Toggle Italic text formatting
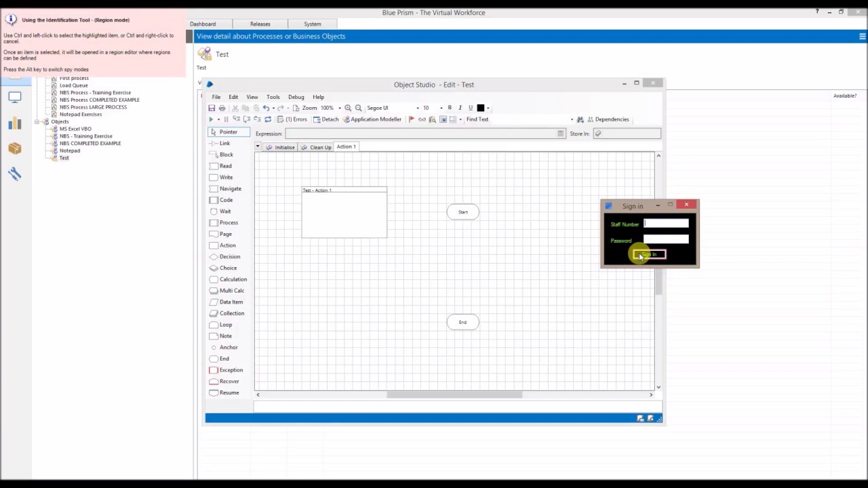 point(460,108)
